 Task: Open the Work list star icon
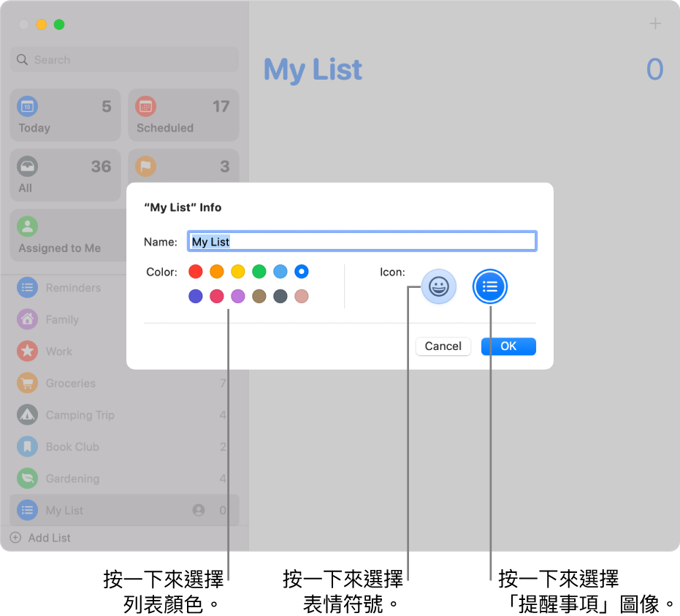pos(26,351)
